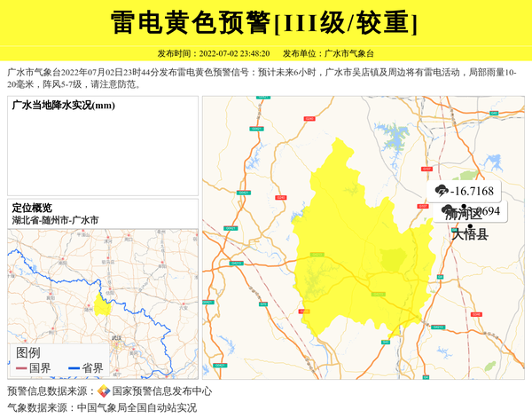Click the 图例 legend title
This screenshot has height=418, width=532.
(x=27, y=352)
